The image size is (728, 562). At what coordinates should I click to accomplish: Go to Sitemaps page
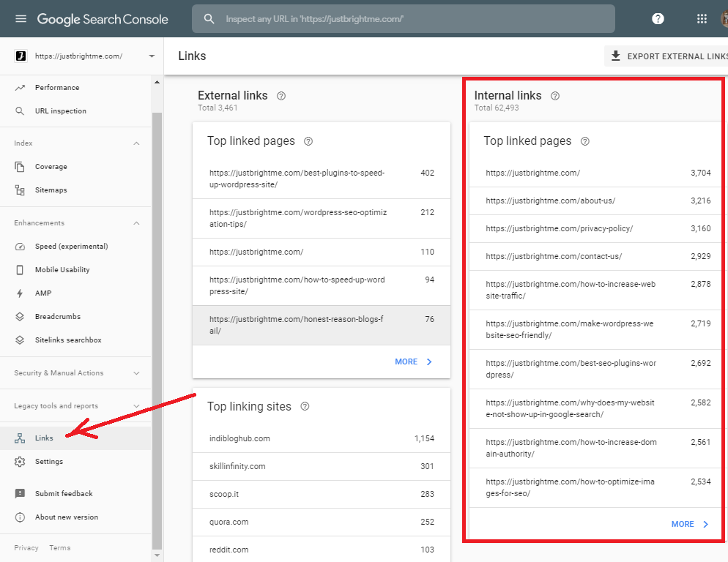pyautogui.click(x=75, y=190)
